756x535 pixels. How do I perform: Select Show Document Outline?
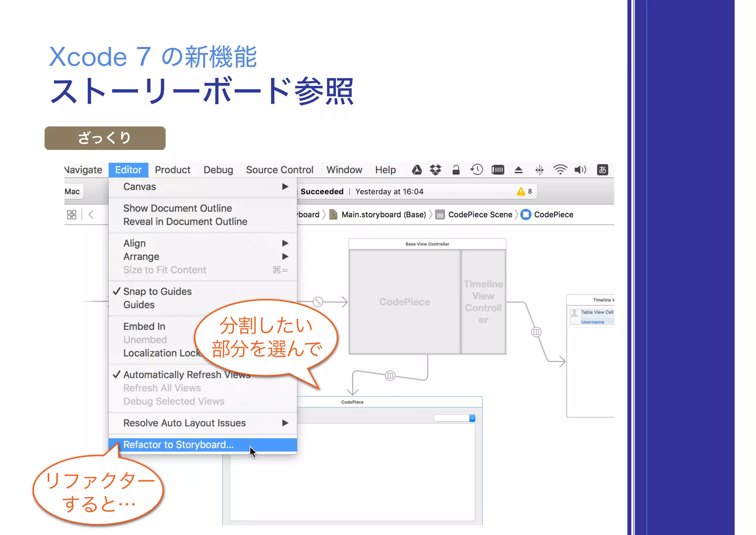(203, 208)
